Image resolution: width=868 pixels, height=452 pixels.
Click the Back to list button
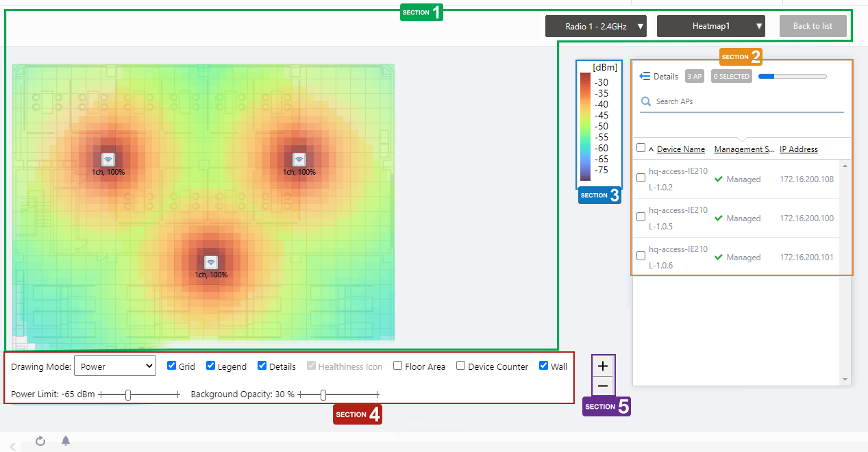pos(813,27)
